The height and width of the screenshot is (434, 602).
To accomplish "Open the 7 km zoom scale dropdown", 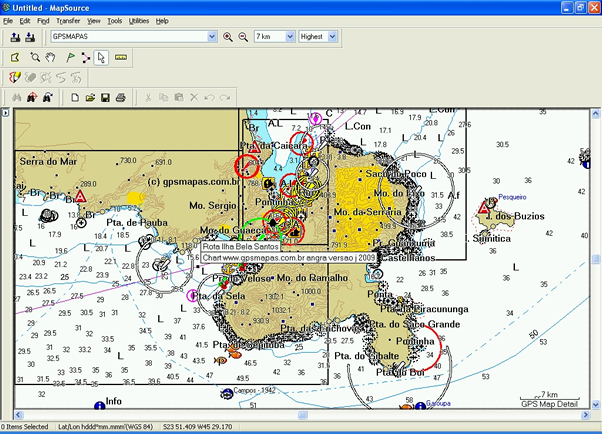I will coord(290,37).
